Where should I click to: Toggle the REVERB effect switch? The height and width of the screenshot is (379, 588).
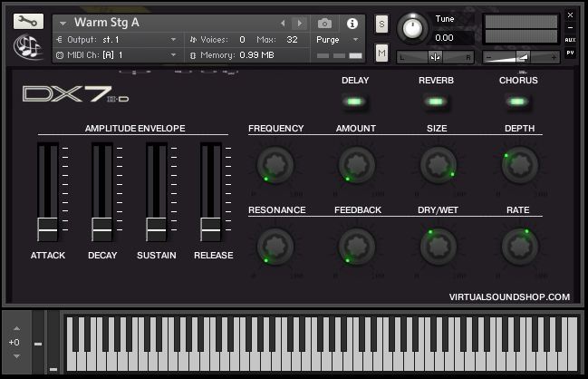coord(435,101)
